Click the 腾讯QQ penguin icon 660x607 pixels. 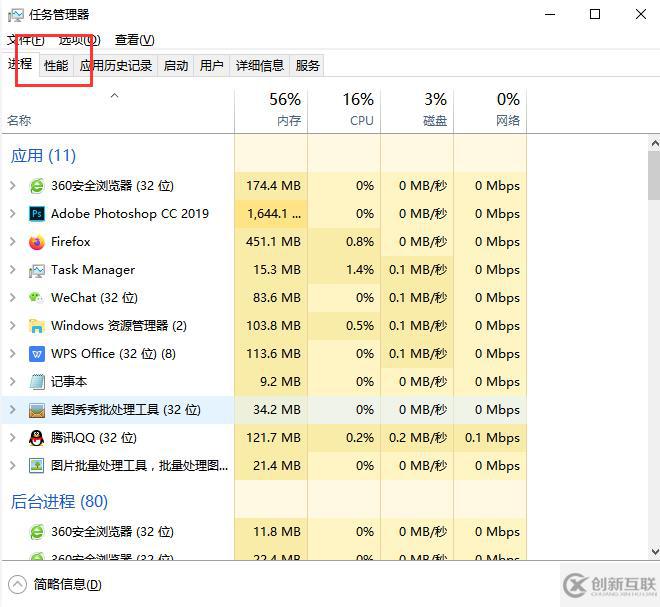click(x=37, y=438)
